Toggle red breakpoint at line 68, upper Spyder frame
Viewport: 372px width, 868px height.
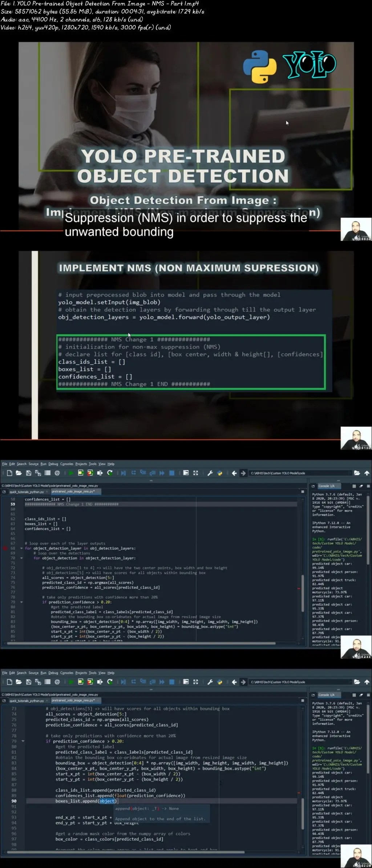point(5,548)
